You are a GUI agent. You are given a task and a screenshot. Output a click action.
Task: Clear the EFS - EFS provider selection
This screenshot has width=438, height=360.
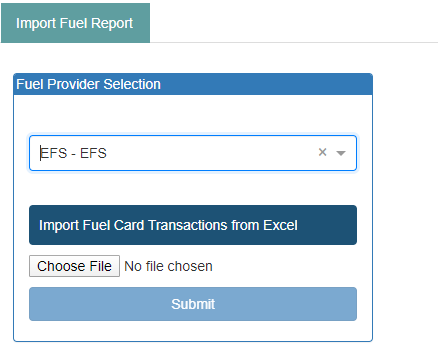coord(322,152)
